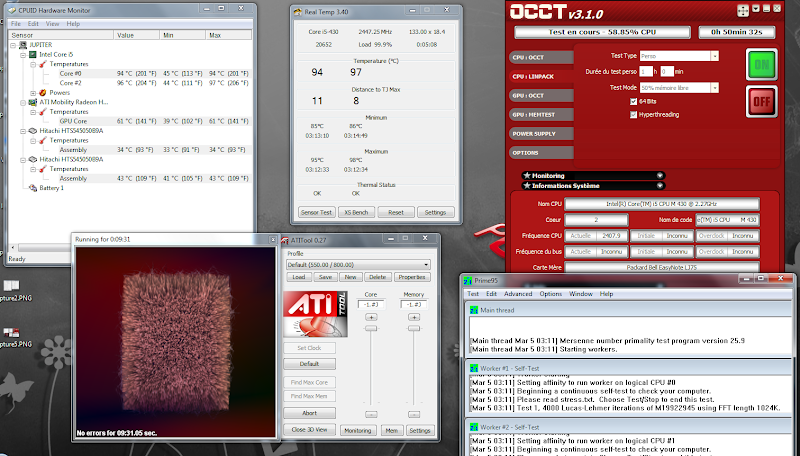Expand the OCCT Monitoring section arrow
800x456 pixels.
(x=660, y=175)
